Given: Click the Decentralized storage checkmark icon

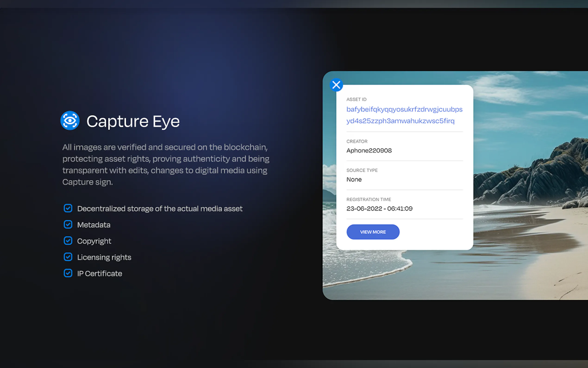Looking at the screenshot, I should point(68,208).
